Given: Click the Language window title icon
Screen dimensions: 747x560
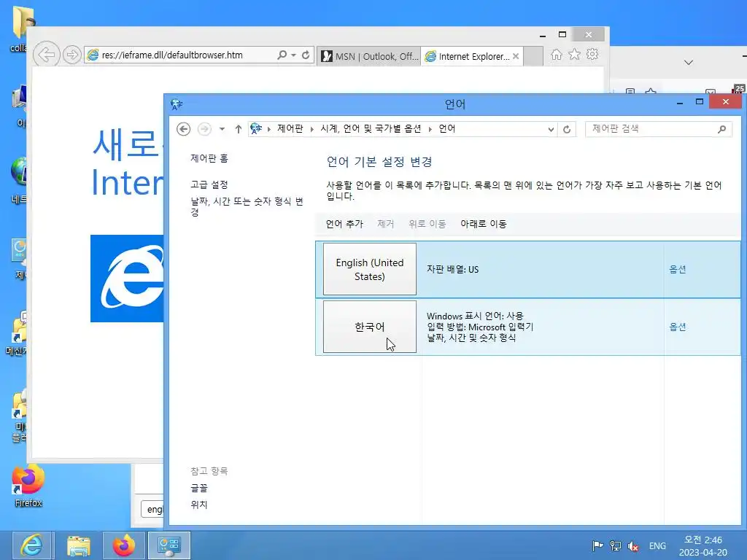Looking at the screenshot, I should [177, 104].
